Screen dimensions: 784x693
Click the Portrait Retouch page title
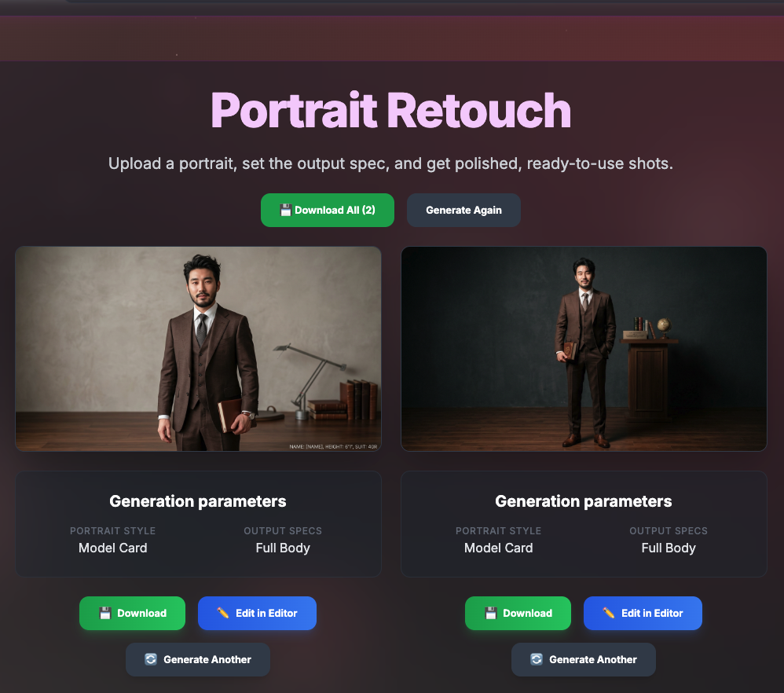tap(390, 111)
